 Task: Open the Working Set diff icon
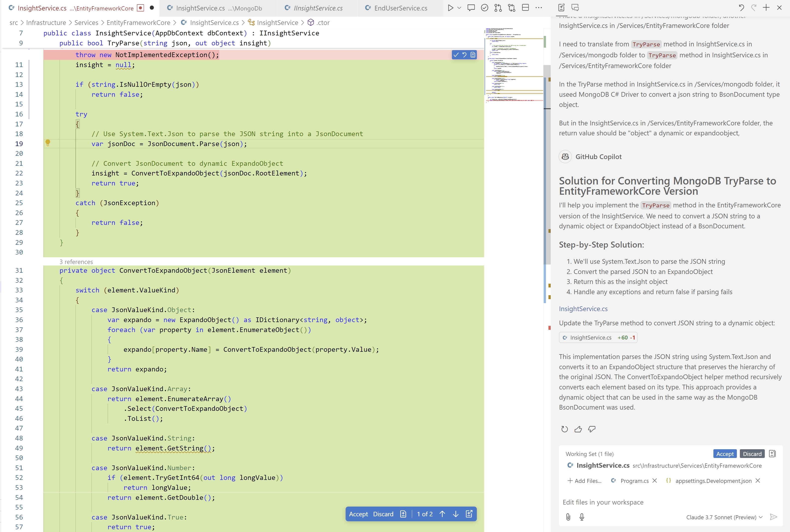[x=772, y=454]
